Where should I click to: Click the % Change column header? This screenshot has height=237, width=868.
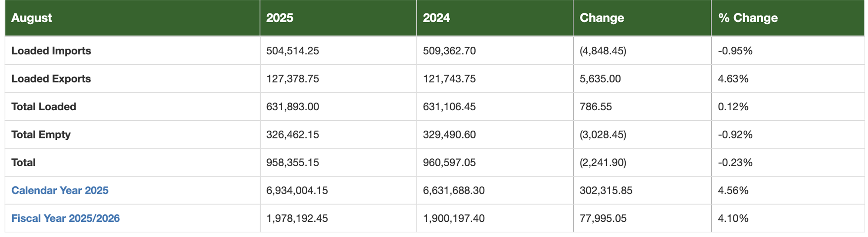[748, 18]
